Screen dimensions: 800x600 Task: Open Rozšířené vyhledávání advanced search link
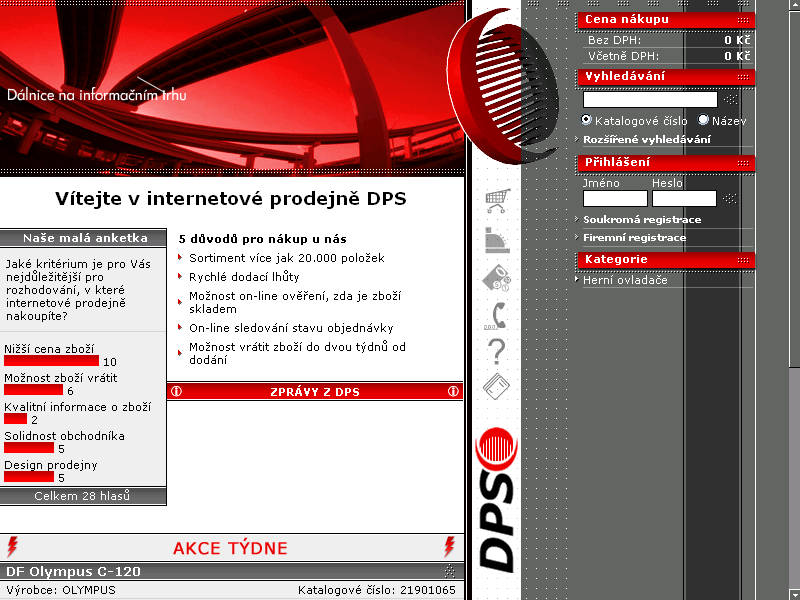[646, 139]
